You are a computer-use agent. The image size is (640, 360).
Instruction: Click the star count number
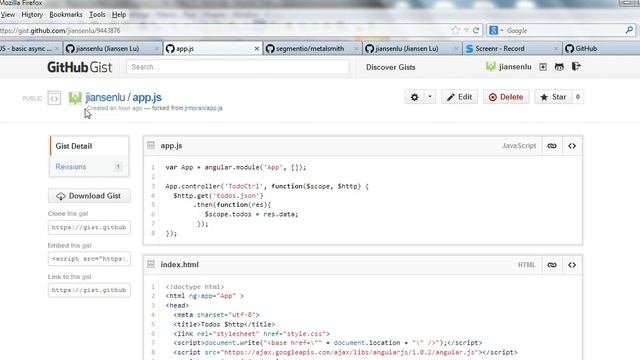coord(578,97)
